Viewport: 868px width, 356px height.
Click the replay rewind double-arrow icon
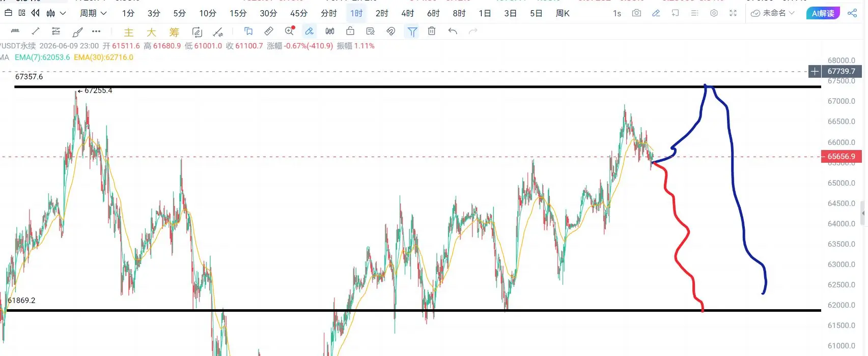pyautogui.click(x=35, y=13)
